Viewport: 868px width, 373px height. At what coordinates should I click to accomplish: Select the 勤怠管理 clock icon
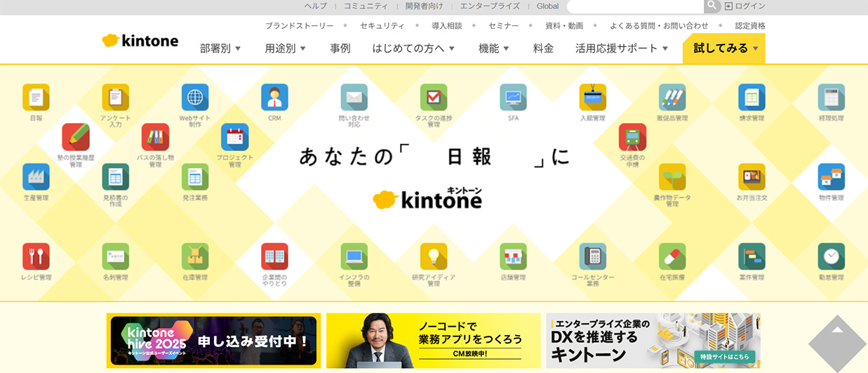(x=832, y=256)
